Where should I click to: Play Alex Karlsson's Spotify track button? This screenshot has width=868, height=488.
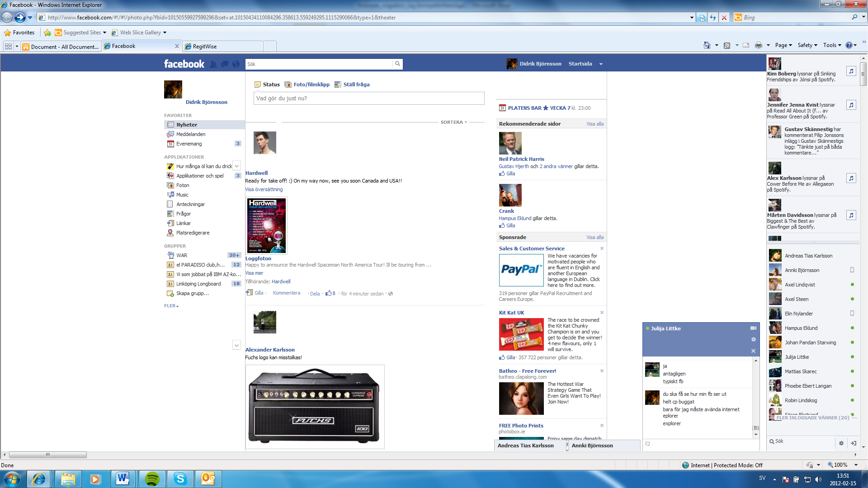pos(851,178)
